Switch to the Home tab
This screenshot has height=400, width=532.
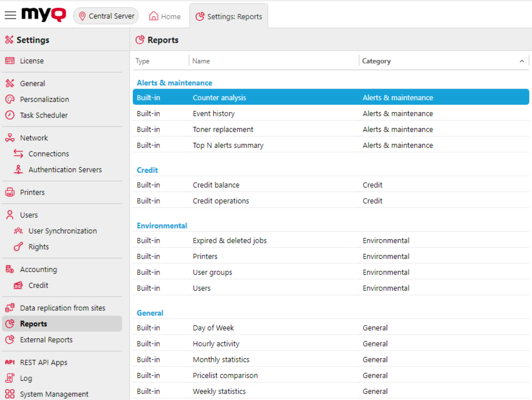tap(164, 16)
